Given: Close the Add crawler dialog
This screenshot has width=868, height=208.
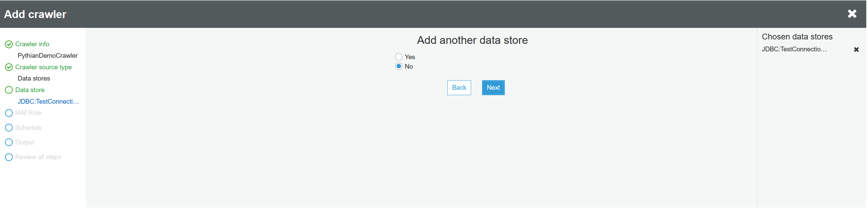Looking at the screenshot, I should (x=852, y=14).
